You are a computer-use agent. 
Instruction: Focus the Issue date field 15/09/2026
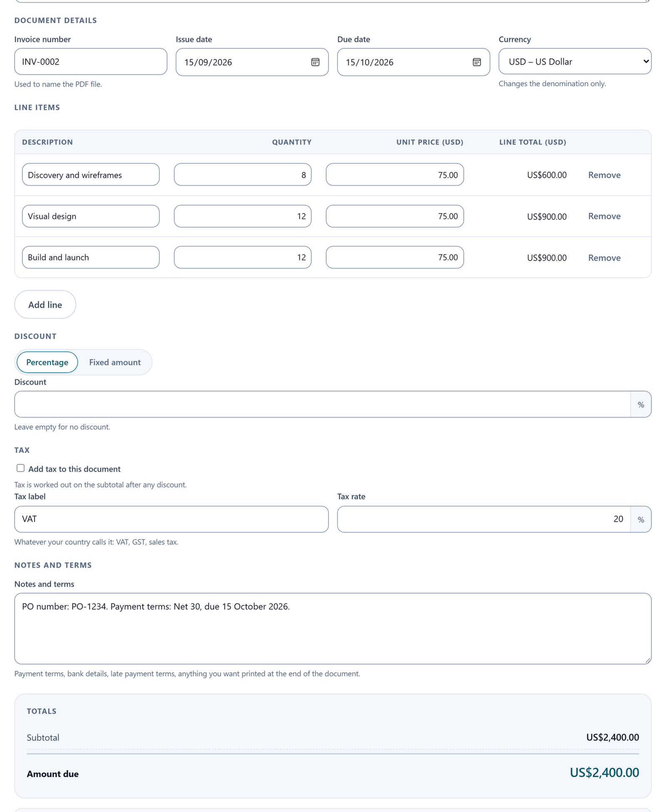pyautogui.click(x=252, y=62)
